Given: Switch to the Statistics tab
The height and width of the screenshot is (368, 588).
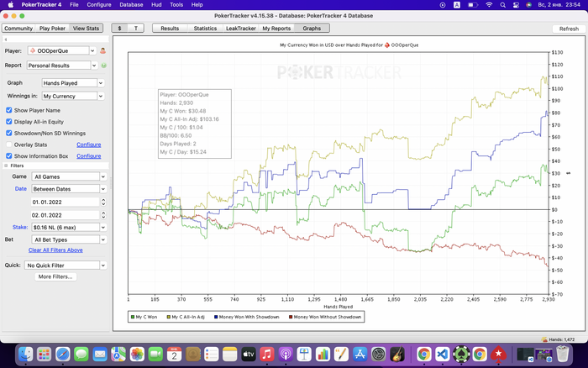Looking at the screenshot, I should 205,28.
